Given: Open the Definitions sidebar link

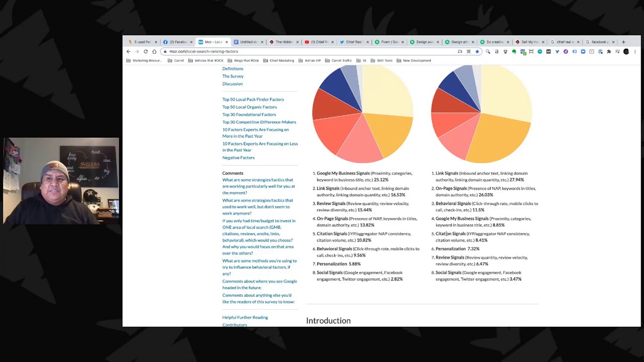Looking at the screenshot, I should [232, 68].
